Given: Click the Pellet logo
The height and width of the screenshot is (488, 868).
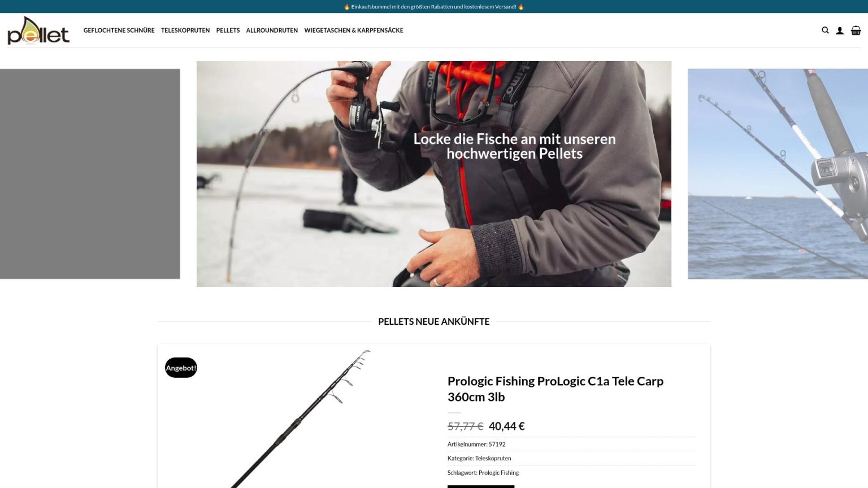Looking at the screenshot, I should [38, 30].
